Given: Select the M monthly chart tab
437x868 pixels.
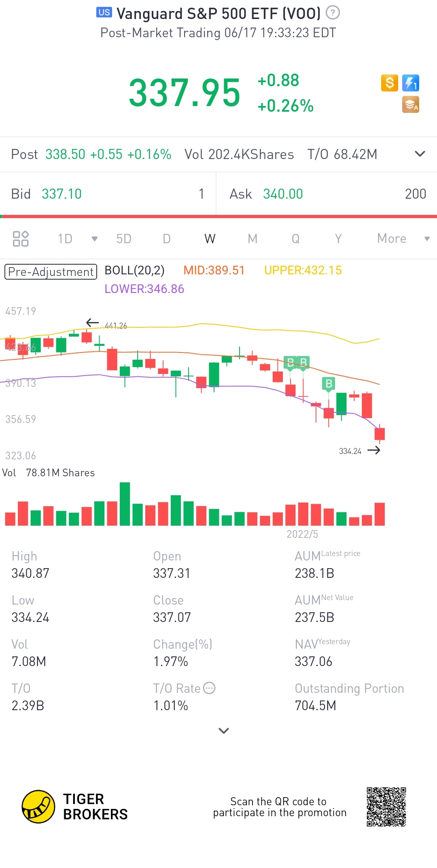Looking at the screenshot, I should tap(252, 239).
